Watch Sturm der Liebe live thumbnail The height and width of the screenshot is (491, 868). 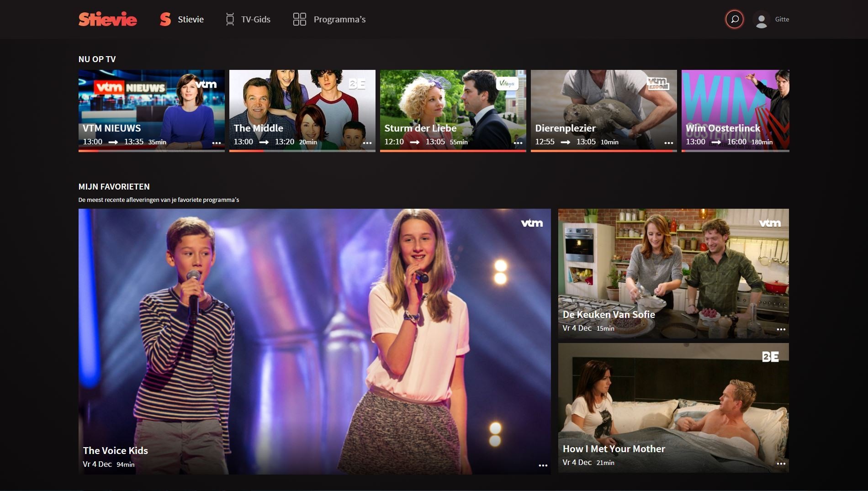tap(453, 110)
